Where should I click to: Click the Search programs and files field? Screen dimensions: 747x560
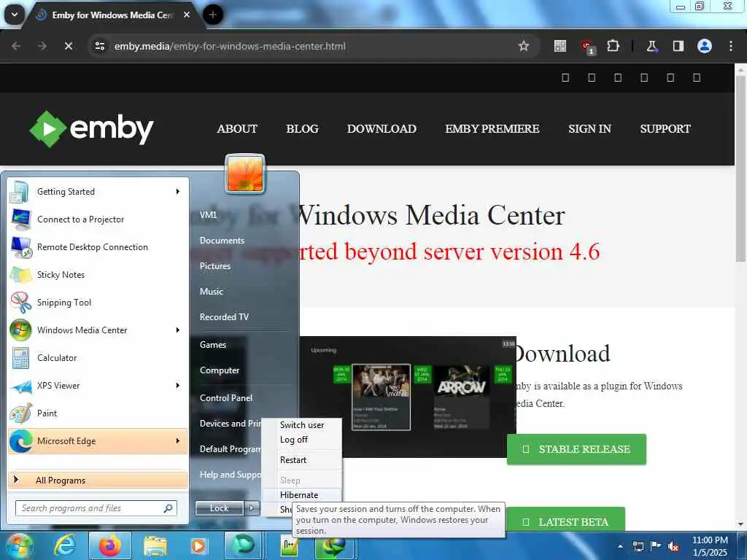point(96,508)
